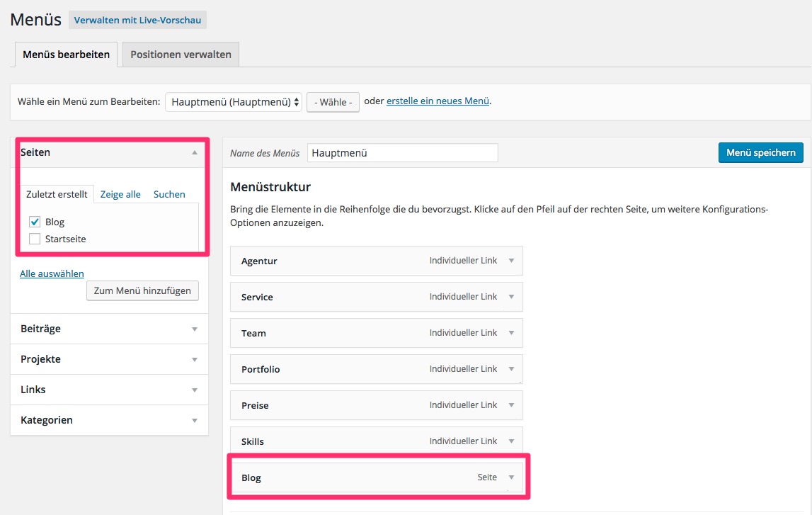
Task: Expand the Skills menu item arrow
Action: coord(511,441)
